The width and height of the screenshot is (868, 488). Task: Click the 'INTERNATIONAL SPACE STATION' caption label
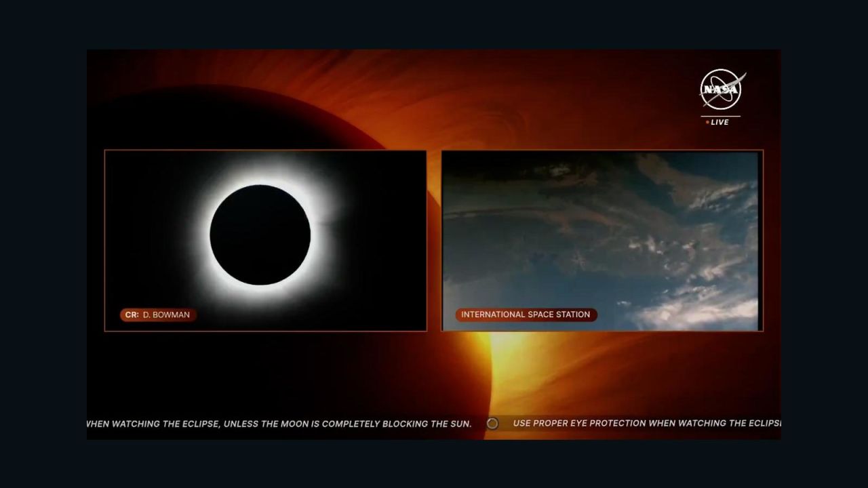point(526,314)
